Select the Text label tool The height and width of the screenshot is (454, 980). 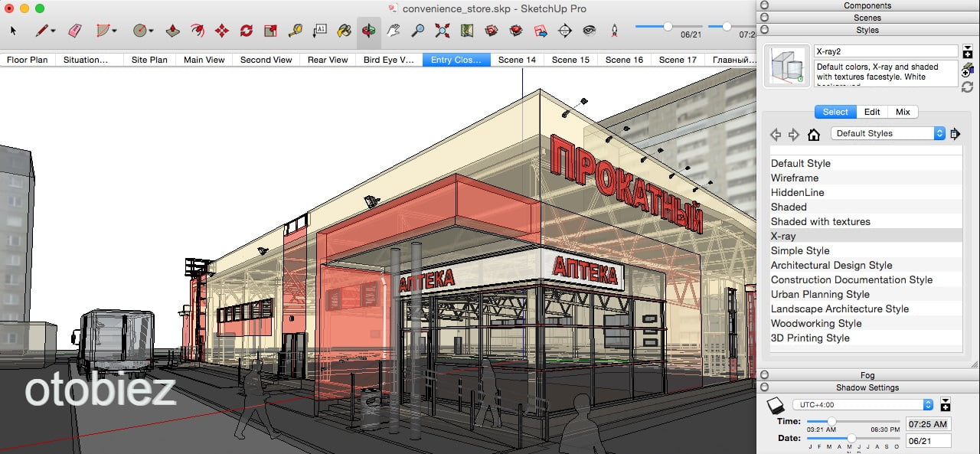(320, 31)
